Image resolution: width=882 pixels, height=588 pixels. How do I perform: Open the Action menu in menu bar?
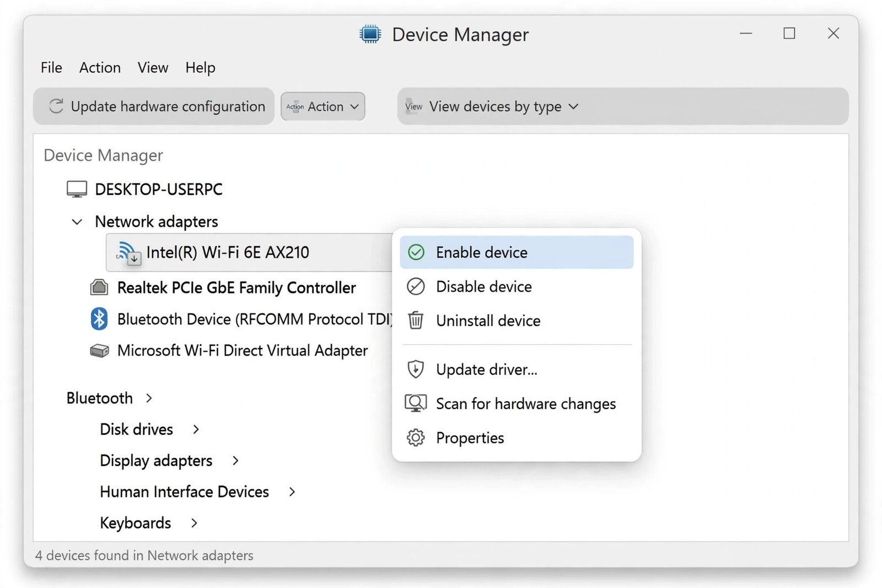[100, 67]
